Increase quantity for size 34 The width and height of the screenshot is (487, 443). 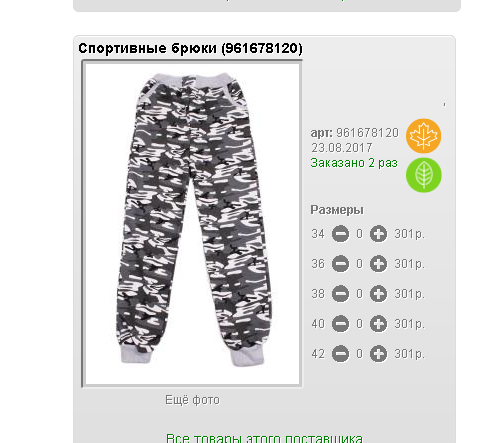378,234
